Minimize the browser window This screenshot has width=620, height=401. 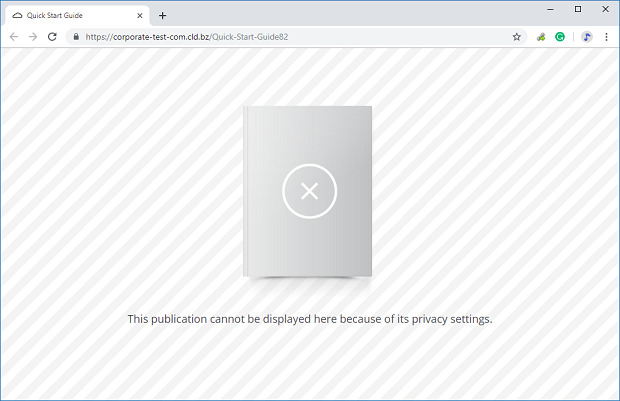point(550,9)
